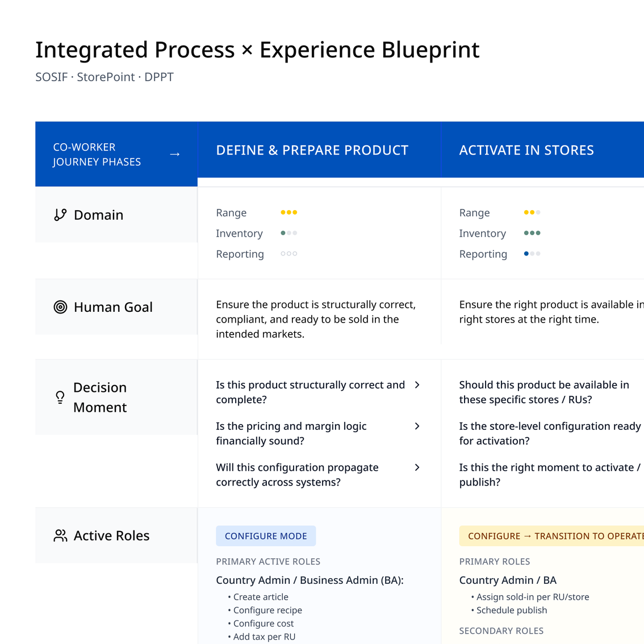644x644 pixels.
Task: Click the Co-worker Journey Phases header
Action: [116, 154]
